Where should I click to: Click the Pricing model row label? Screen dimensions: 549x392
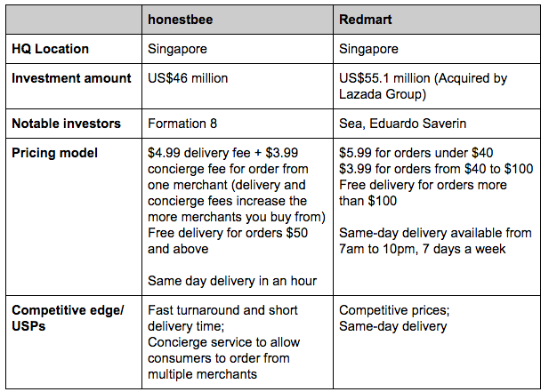(x=54, y=153)
